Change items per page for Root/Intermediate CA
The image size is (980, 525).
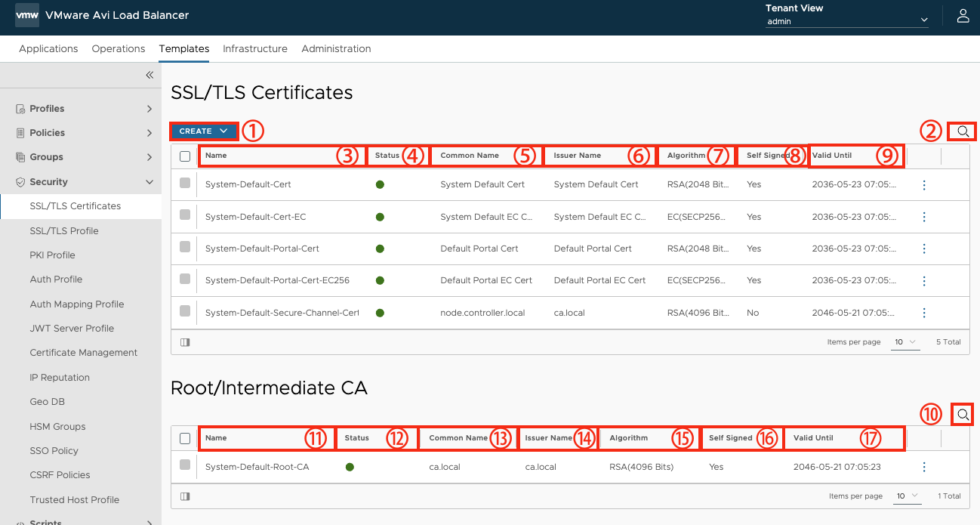coord(907,496)
